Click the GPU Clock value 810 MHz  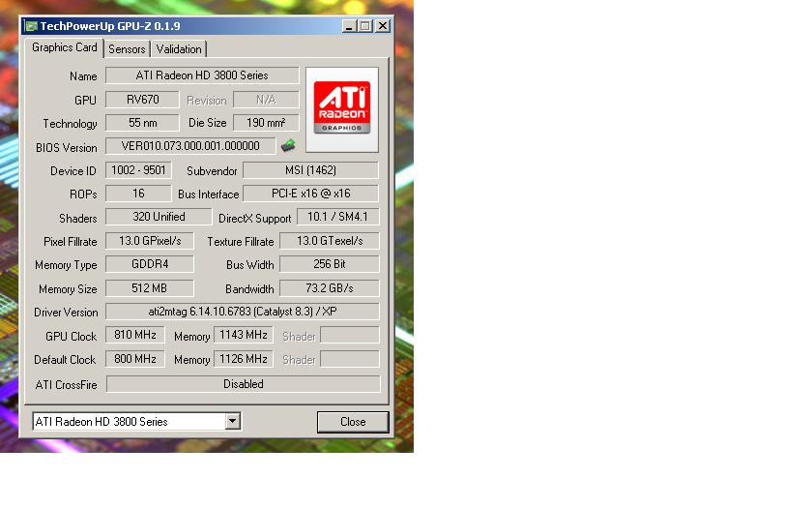pos(135,335)
